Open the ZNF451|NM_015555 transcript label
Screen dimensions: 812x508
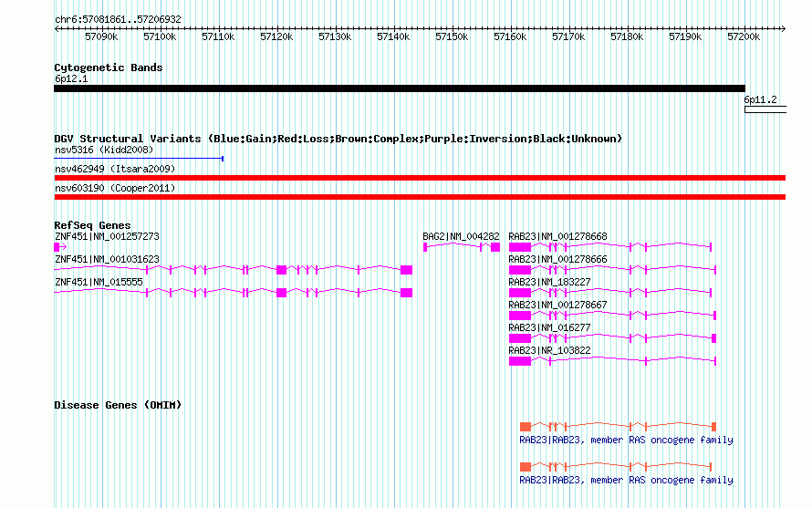(99, 282)
